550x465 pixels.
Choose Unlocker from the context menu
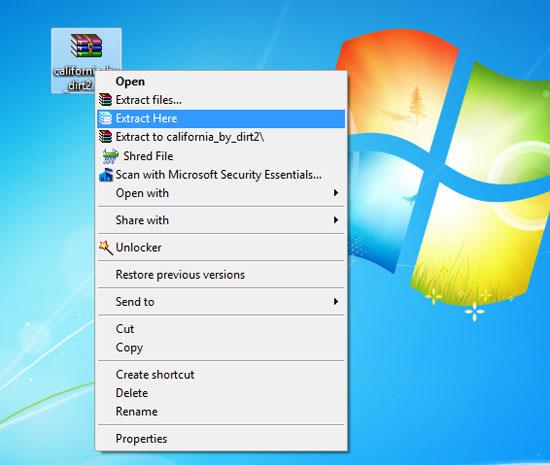221,248
